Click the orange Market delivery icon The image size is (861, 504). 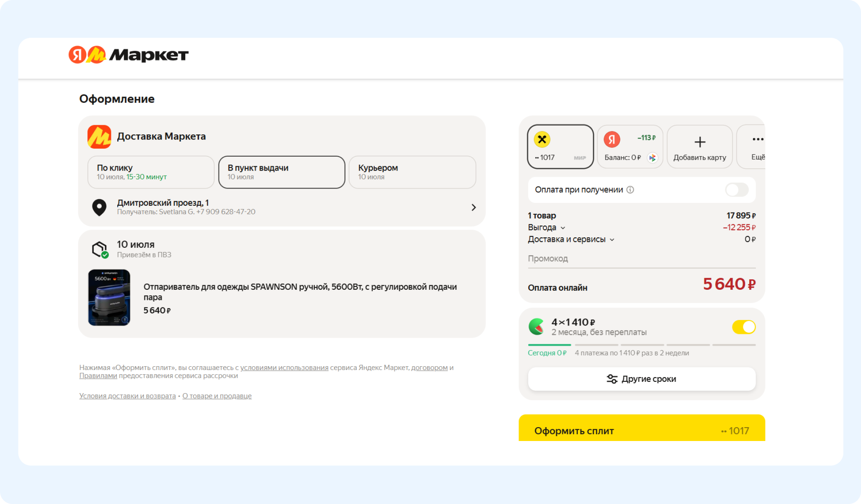[x=99, y=136]
